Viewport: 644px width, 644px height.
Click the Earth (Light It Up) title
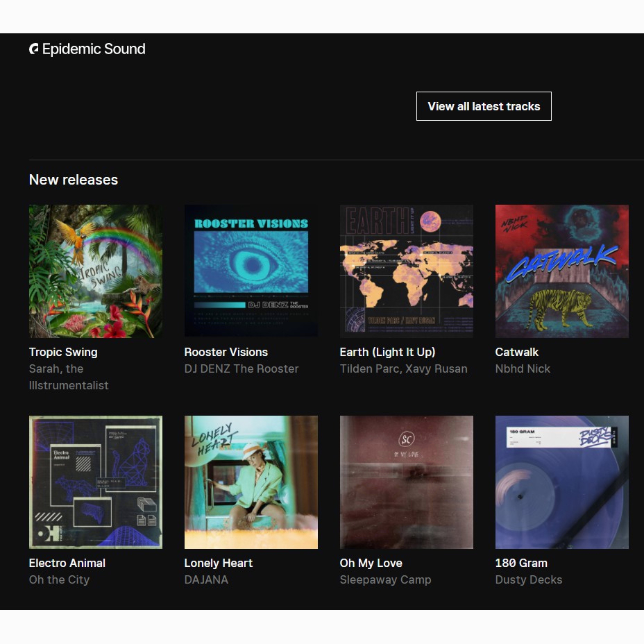point(387,353)
